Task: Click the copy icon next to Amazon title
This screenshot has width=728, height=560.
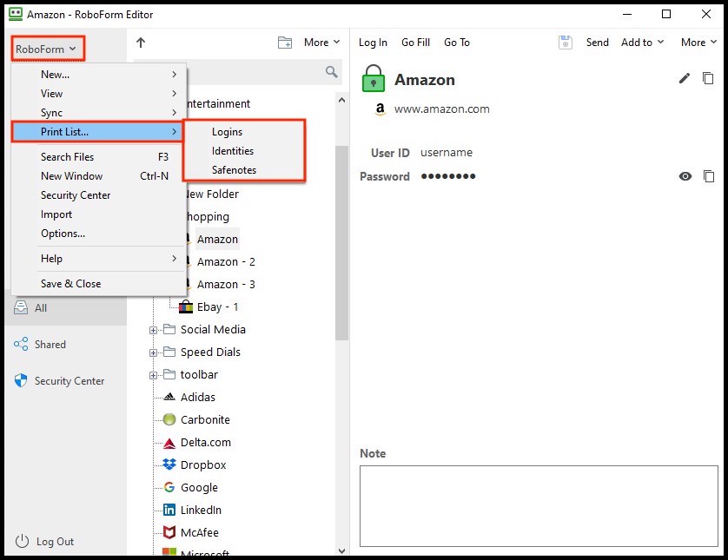Action: point(709,78)
